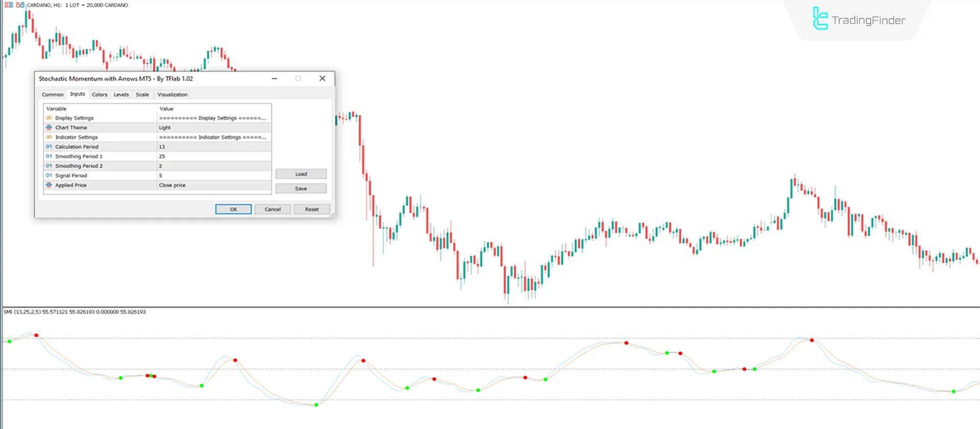
Task: Open the Levels tab
Action: pos(121,94)
